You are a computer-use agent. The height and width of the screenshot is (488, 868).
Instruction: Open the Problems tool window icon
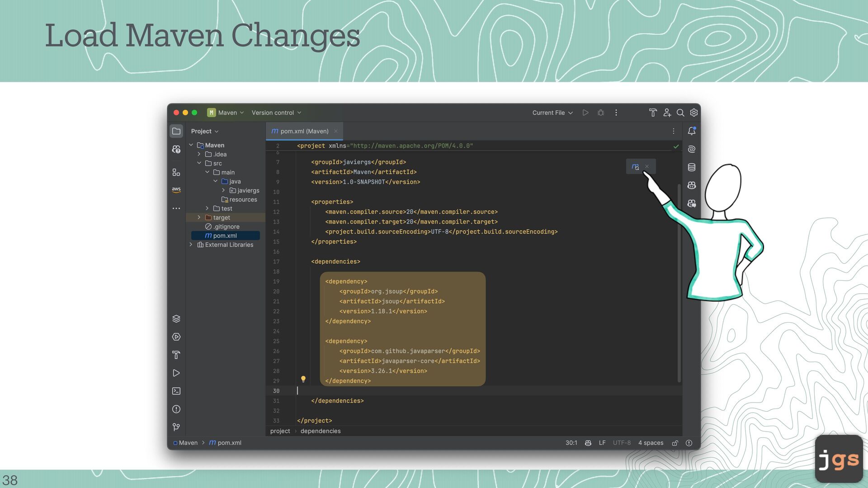coord(176,409)
